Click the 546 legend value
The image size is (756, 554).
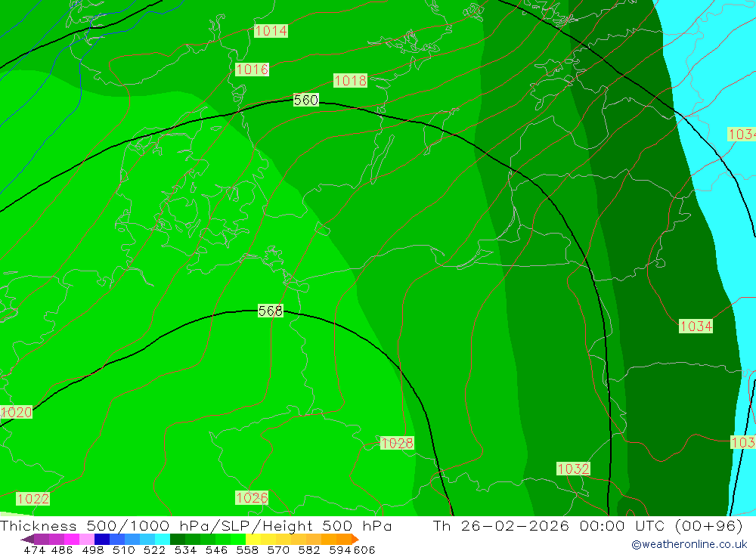[216, 550]
